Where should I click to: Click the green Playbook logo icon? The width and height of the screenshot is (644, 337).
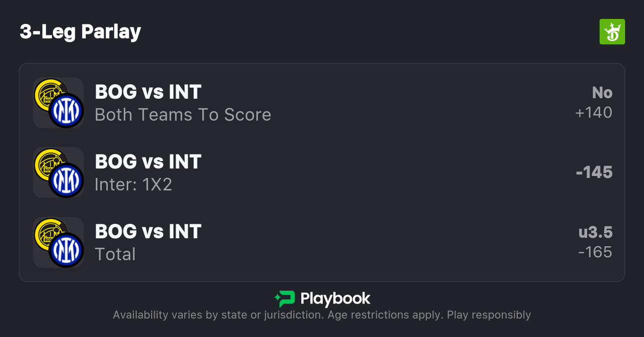coord(285,299)
